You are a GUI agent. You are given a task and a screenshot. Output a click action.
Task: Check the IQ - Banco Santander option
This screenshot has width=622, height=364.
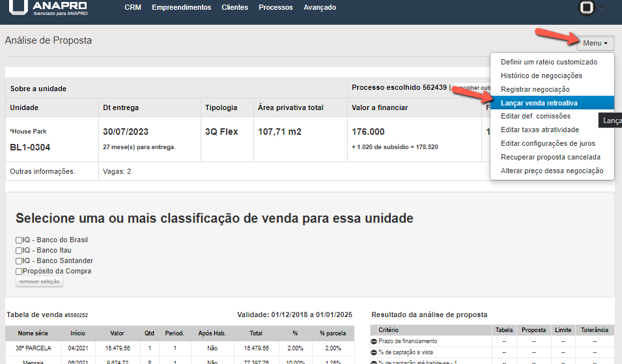(19, 261)
